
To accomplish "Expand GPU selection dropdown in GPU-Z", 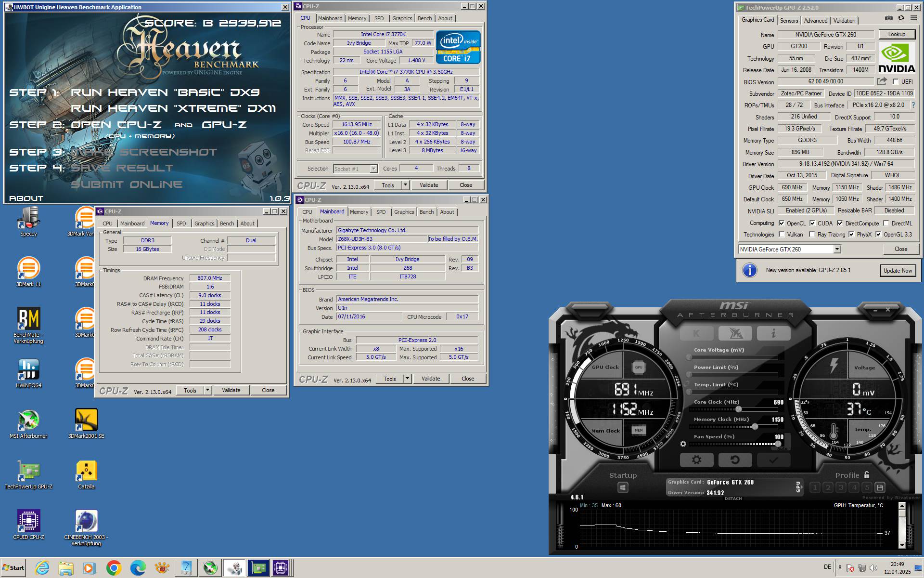I will click(837, 249).
